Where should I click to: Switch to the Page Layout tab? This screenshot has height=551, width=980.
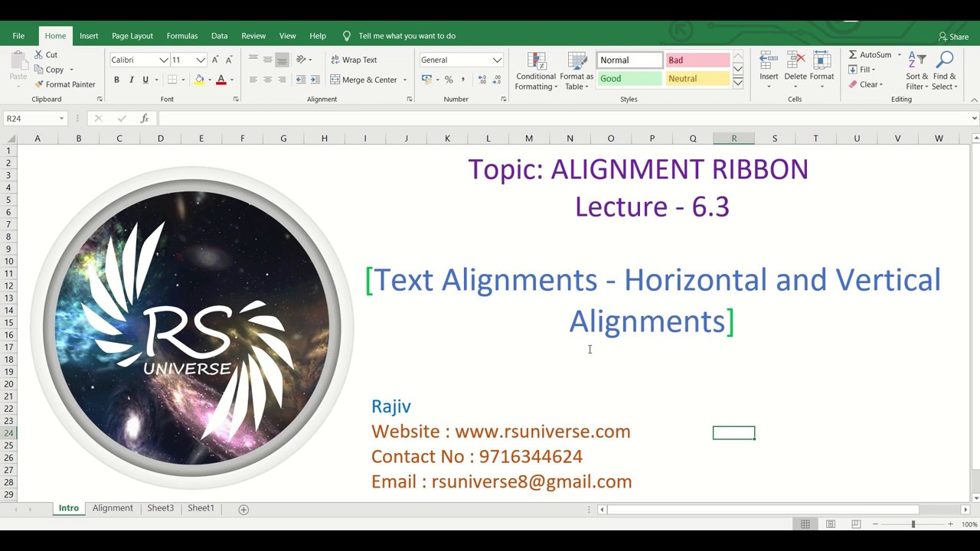tap(132, 36)
